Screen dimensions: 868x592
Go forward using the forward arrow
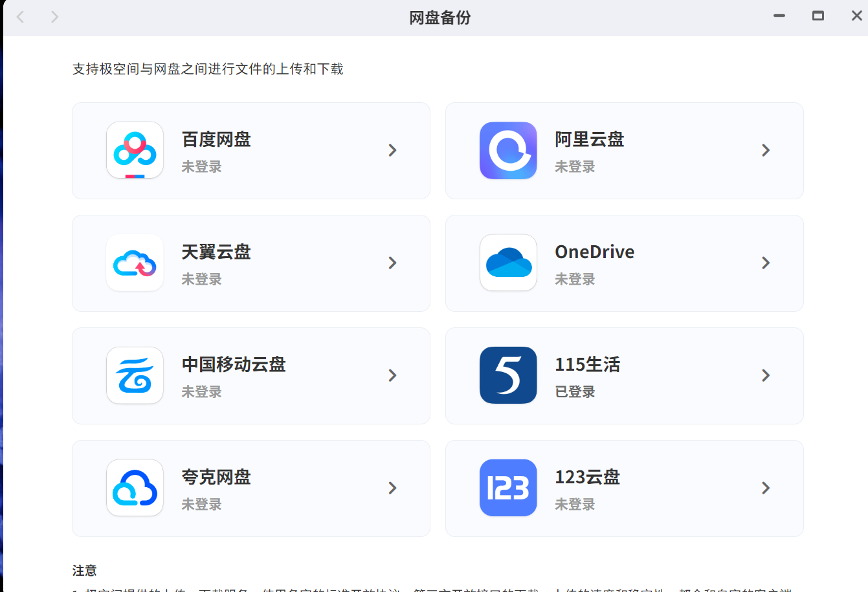tap(54, 17)
